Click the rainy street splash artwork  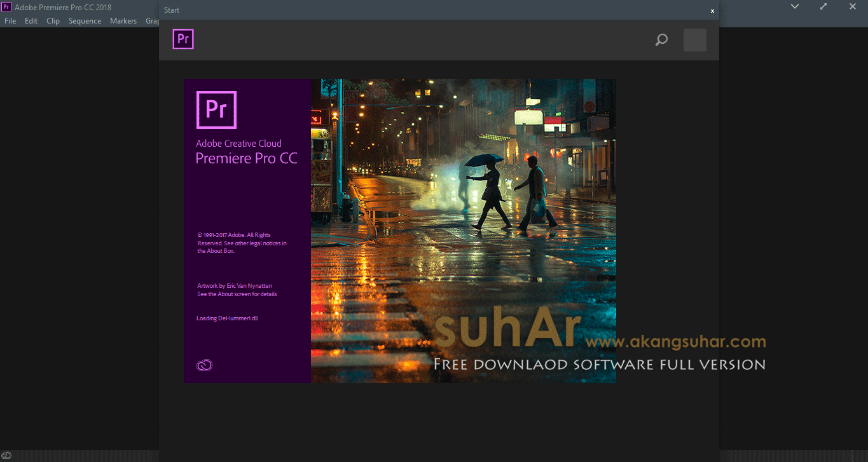(x=464, y=231)
